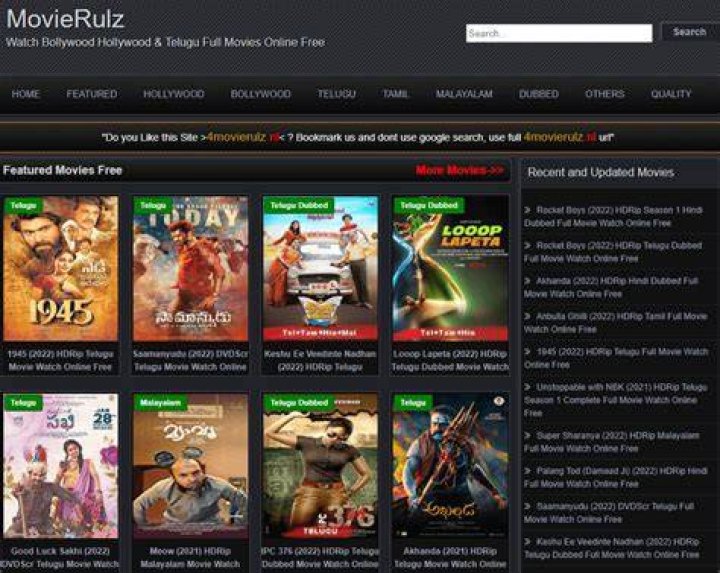Open the 1945 movie poster thumbnail
This screenshot has width=720, height=573.
61,269
